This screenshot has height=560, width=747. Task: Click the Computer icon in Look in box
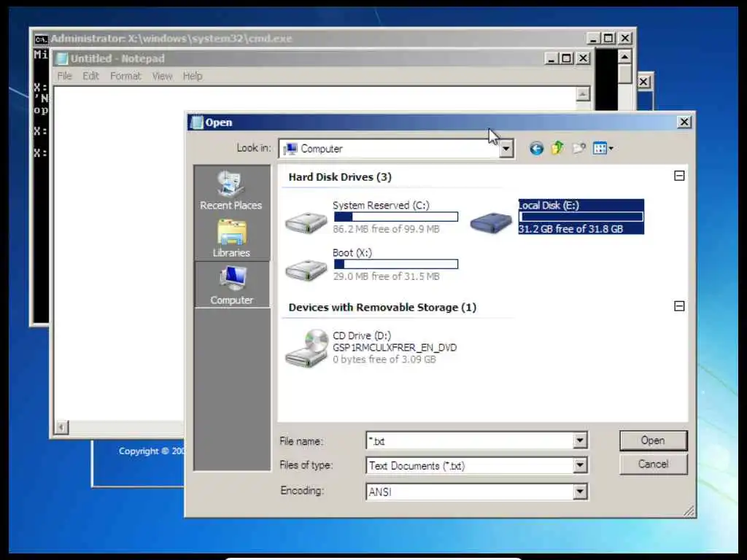290,149
